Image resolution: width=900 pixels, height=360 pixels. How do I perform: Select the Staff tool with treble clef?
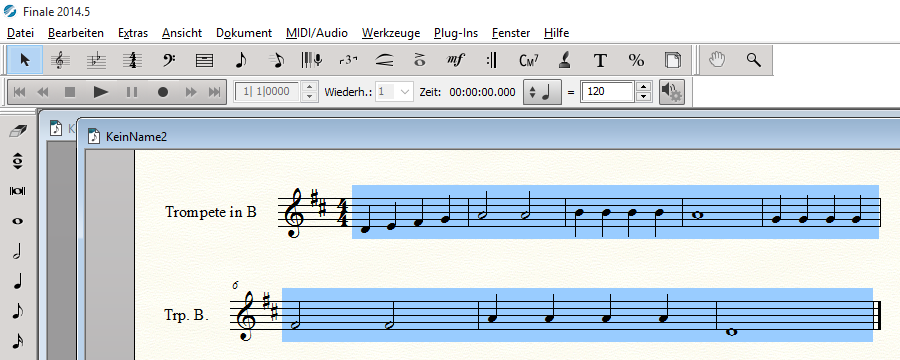click(60, 60)
